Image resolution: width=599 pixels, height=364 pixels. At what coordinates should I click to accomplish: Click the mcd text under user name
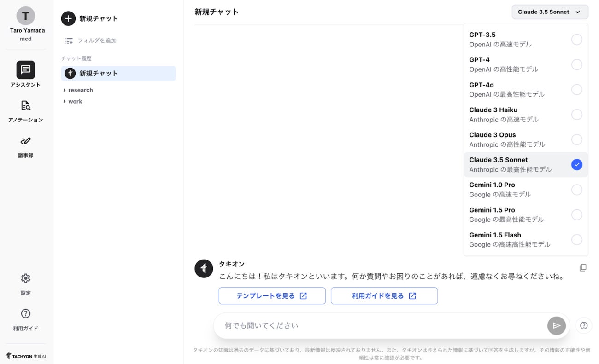(26, 39)
